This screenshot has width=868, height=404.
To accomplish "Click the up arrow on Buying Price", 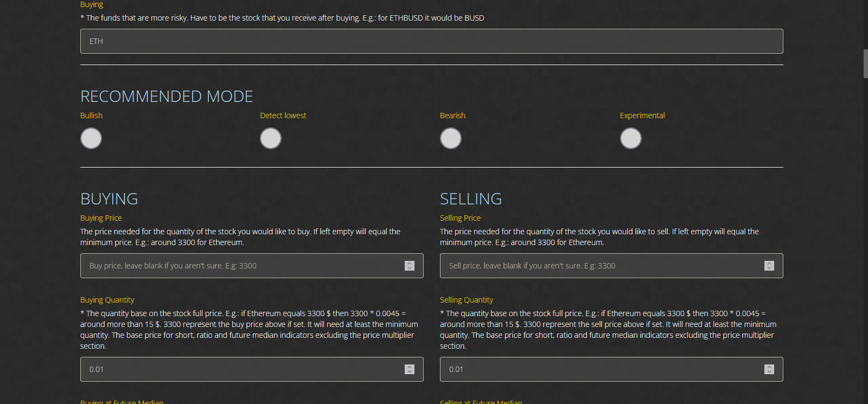I will pyautogui.click(x=410, y=264).
